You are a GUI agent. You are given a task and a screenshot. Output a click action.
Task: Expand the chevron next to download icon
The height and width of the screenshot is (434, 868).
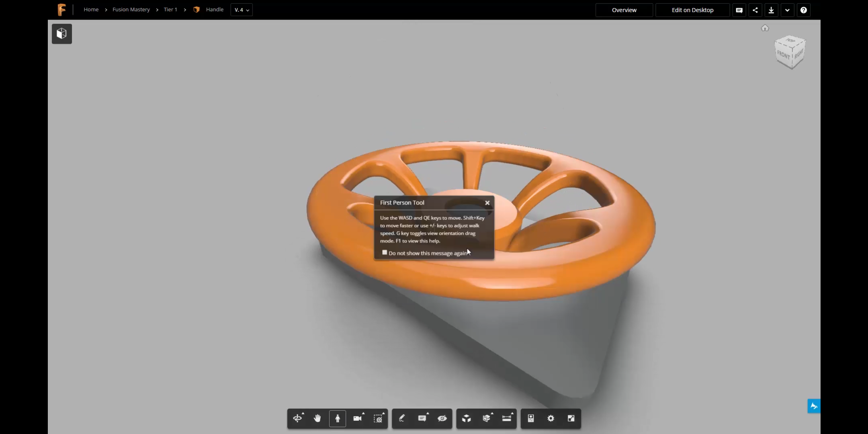(787, 10)
